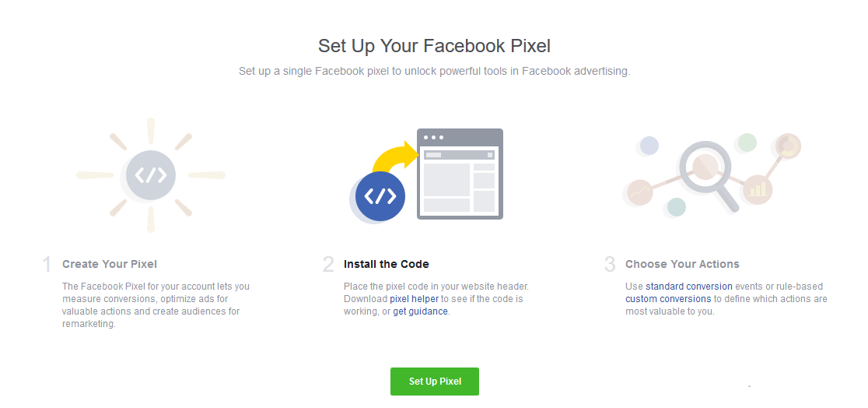Click the Set Up Your Facebook Pixel title
The image size is (868, 408).
coord(434,46)
